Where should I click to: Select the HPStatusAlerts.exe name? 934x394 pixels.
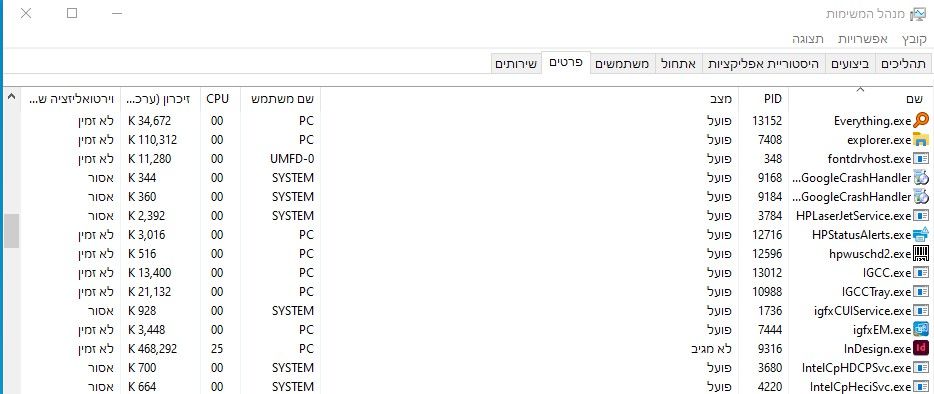[861, 235]
